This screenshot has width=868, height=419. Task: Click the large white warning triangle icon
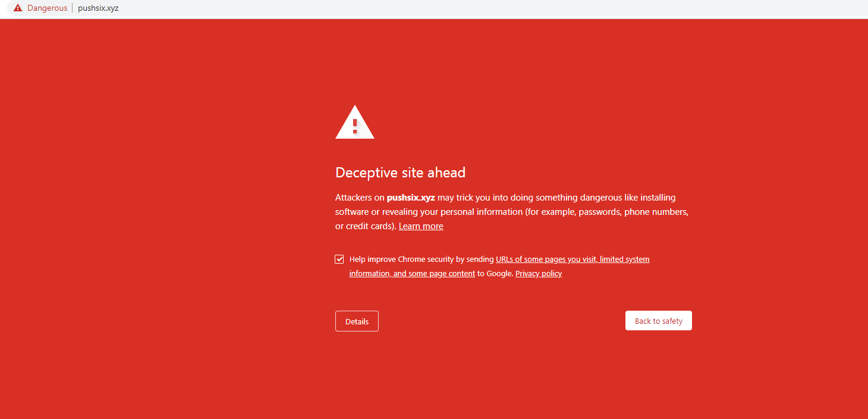[354, 123]
